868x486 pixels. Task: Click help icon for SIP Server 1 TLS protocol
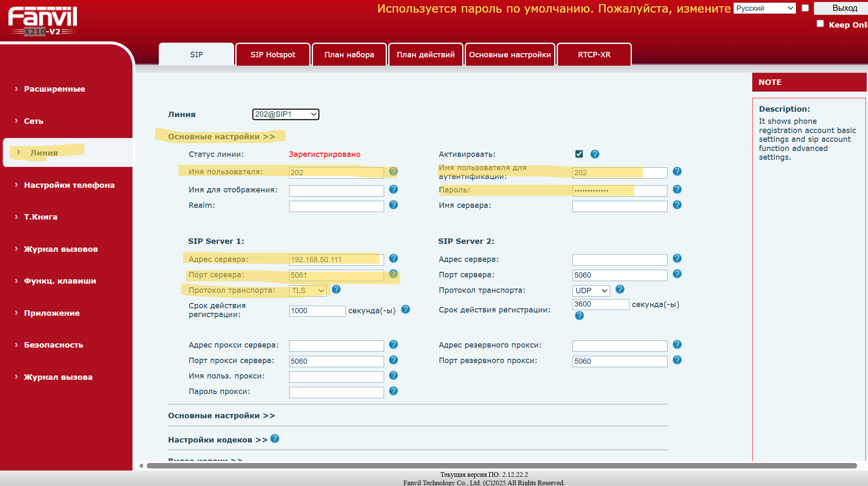336,289
